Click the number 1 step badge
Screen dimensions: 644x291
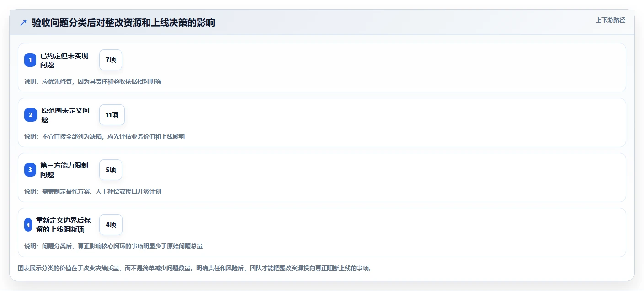tap(30, 60)
